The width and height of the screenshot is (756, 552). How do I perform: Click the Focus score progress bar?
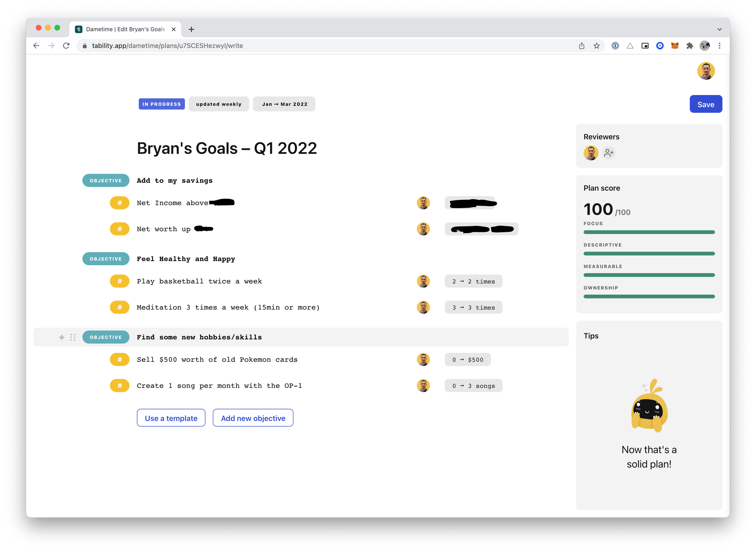click(649, 232)
